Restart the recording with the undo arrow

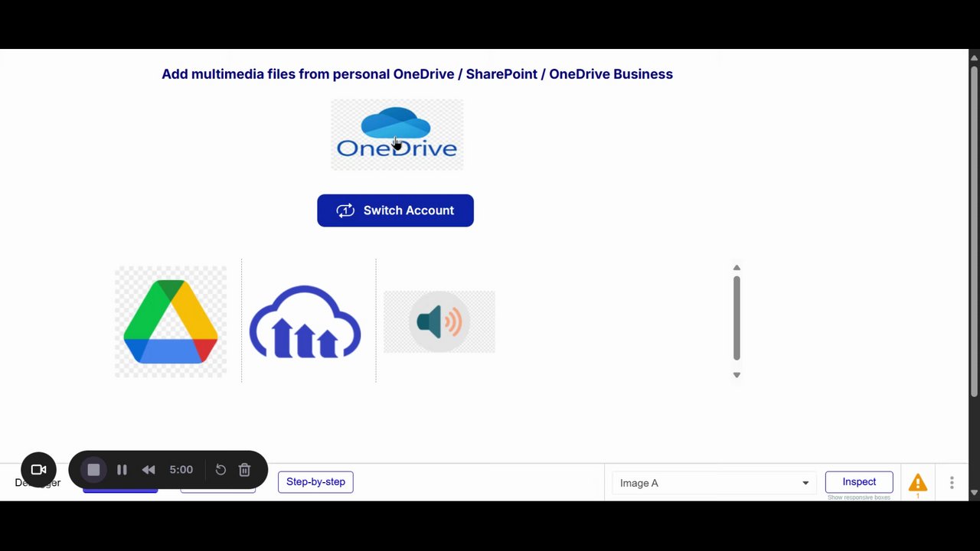220,470
